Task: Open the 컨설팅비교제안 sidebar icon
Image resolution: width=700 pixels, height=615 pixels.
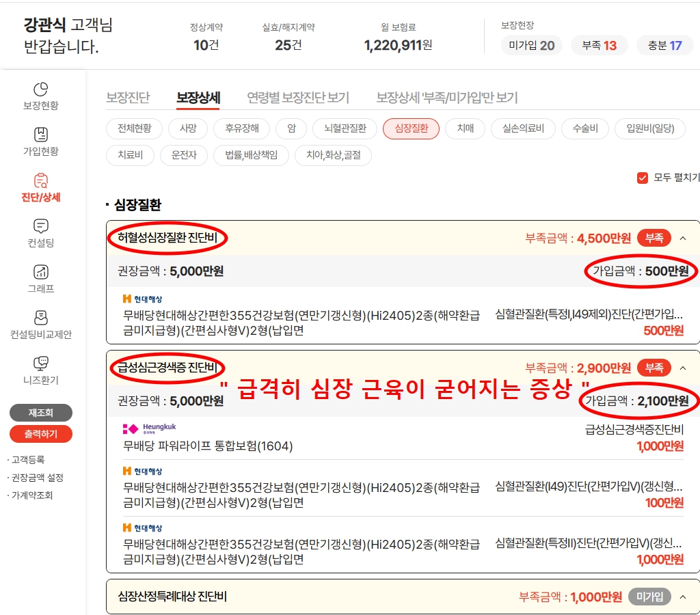Action: [x=40, y=318]
